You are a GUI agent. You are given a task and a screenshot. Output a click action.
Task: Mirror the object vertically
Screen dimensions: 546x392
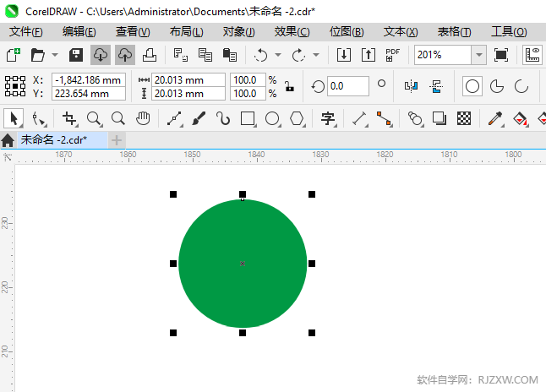point(436,86)
